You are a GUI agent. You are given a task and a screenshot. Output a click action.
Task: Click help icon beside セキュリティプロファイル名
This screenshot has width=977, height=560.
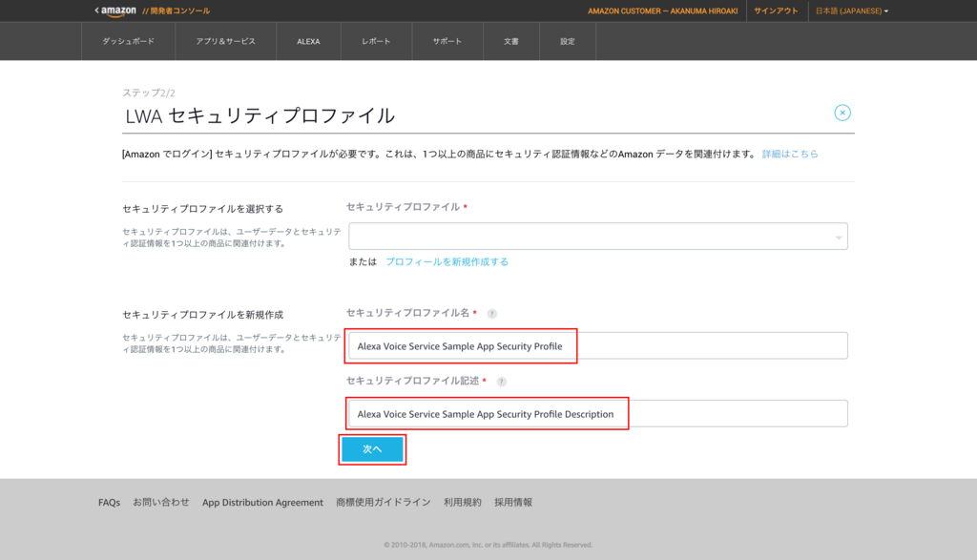coord(492,314)
